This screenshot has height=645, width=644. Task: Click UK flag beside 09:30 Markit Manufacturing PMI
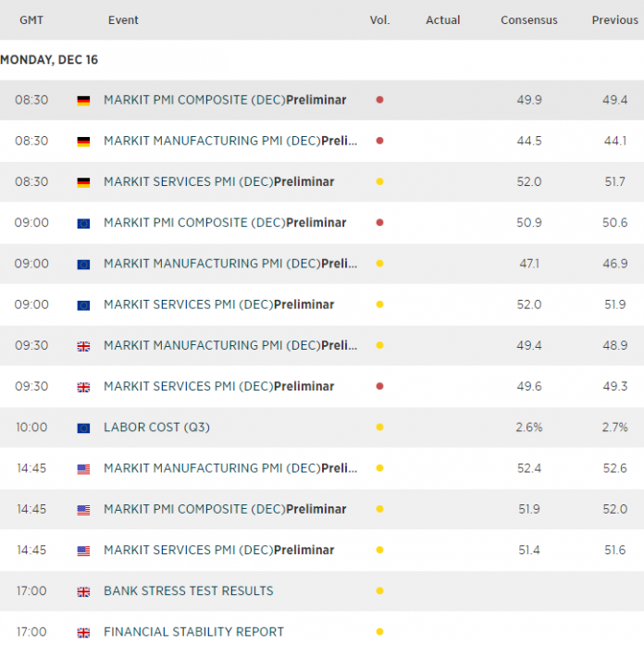coord(83,346)
